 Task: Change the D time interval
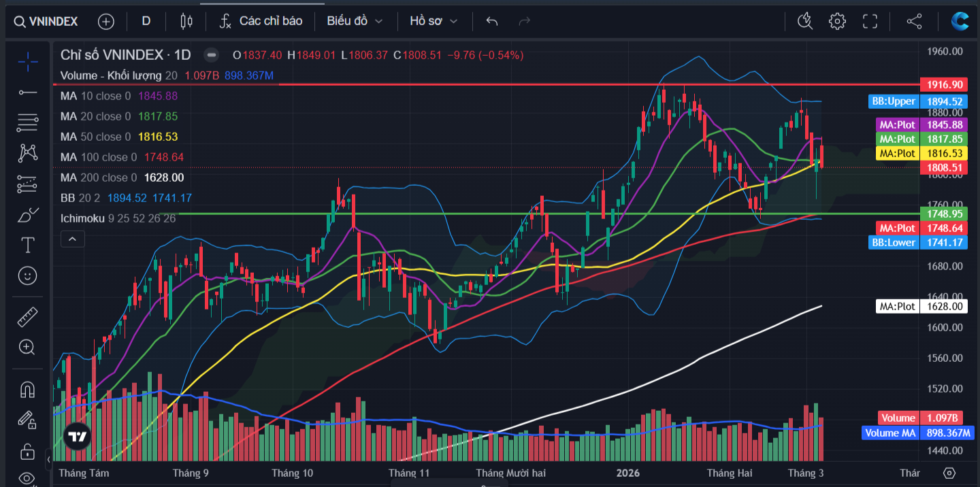(x=146, y=21)
